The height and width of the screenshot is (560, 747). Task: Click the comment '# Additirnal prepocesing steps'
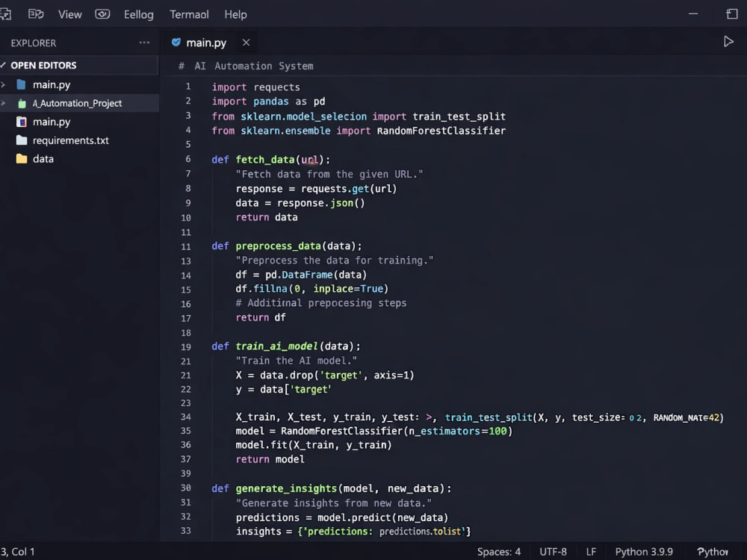(321, 303)
